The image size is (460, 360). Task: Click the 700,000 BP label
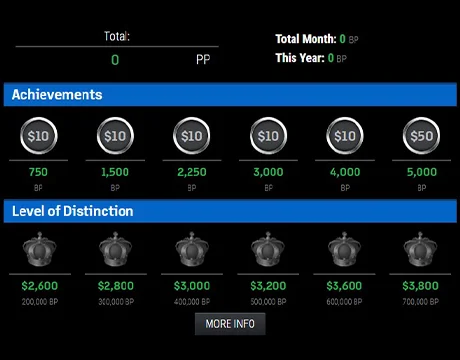point(421,302)
